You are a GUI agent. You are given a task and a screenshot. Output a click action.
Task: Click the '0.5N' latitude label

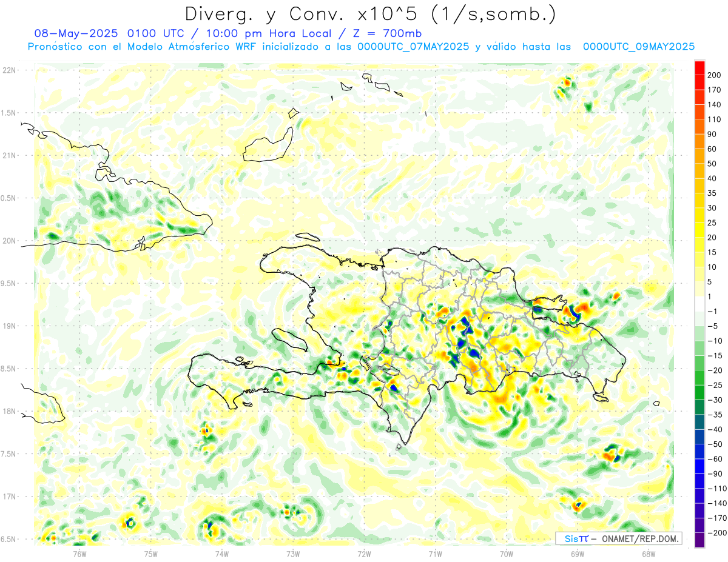(x=8, y=198)
